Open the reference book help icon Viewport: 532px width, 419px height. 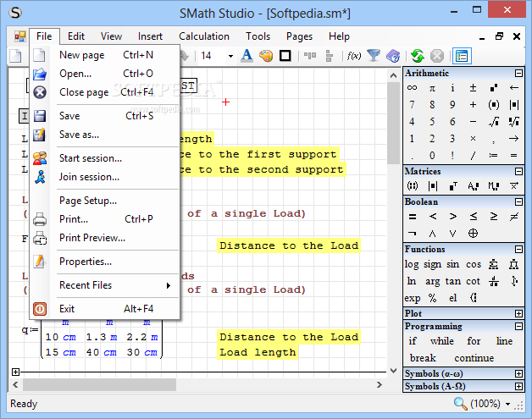[x=393, y=56]
